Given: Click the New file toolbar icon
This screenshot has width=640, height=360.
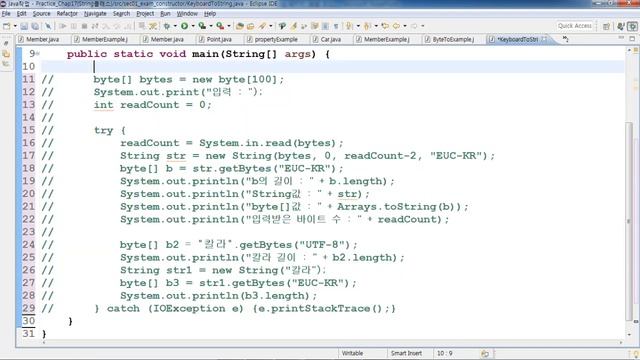Looking at the screenshot, I should (6, 26).
